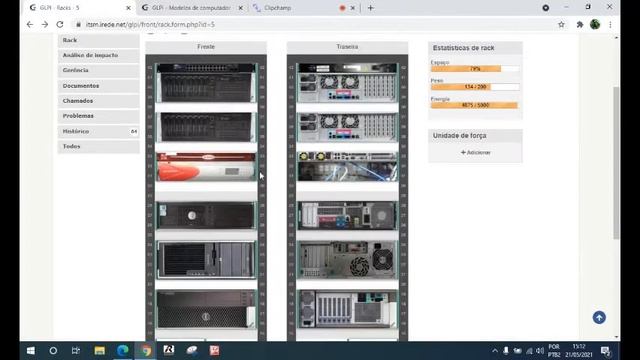Screen dimensions: 640x360
Task: Click the microphone icon in system tray
Action: click(x=506, y=351)
